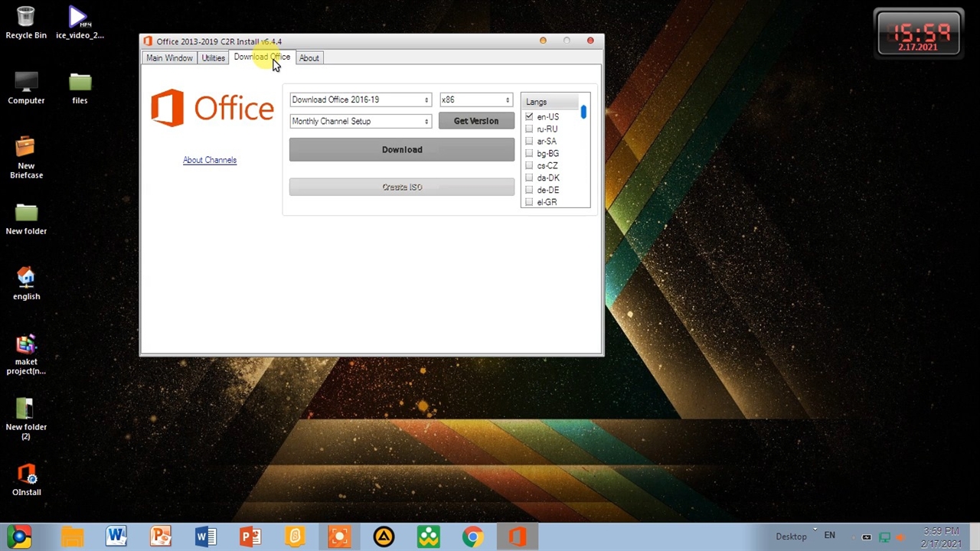Open the x86 architecture dropdown

475,99
